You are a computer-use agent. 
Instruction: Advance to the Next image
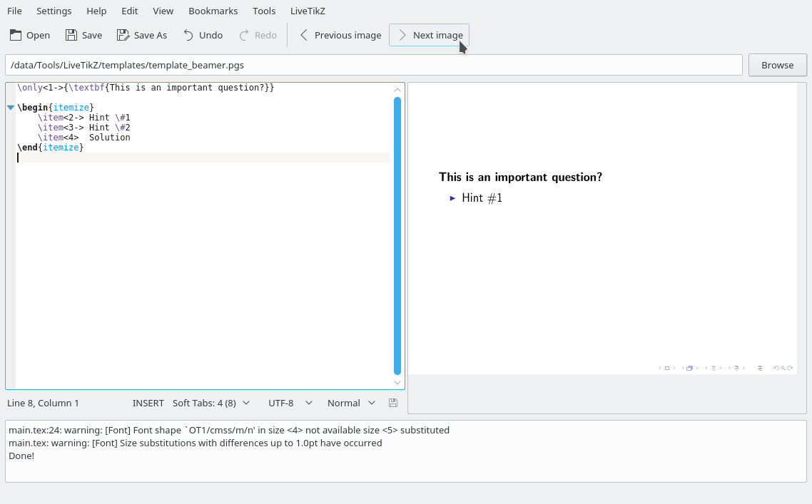tap(429, 34)
